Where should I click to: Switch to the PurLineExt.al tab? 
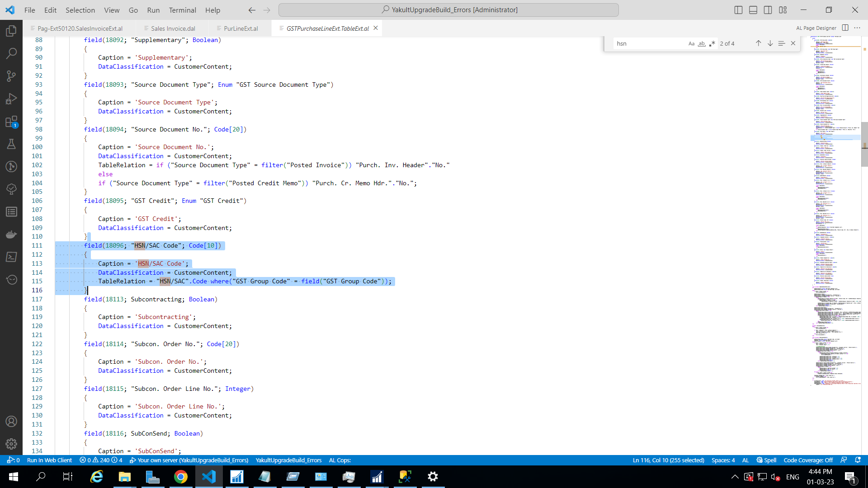pos(241,28)
